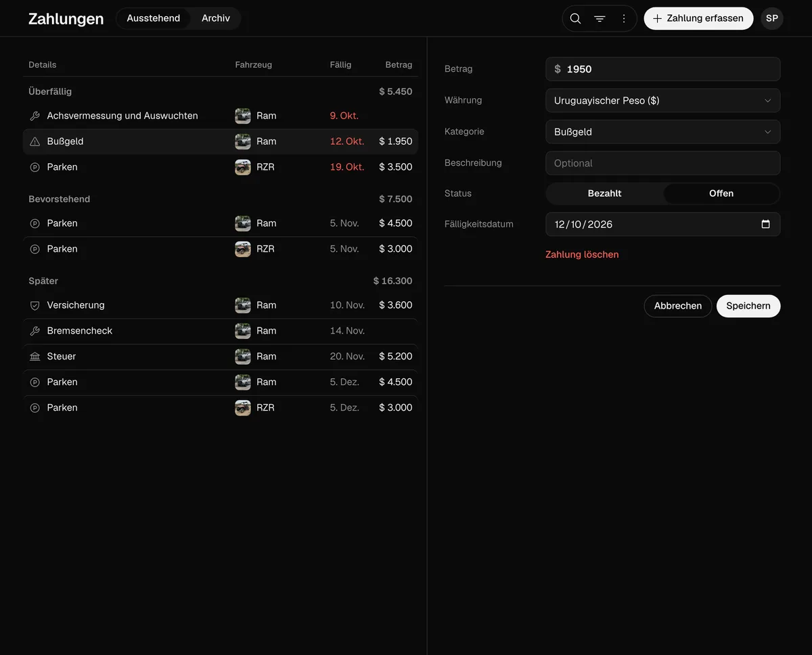
Task: Click the Ram vehicle thumbnail in the Versicherung row
Action: coord(243,306)
